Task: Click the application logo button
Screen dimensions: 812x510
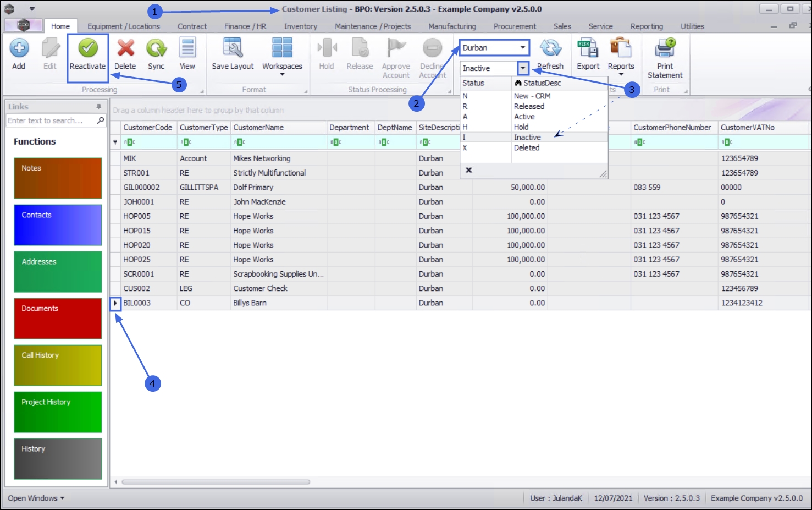Action: tap(23, 25)
